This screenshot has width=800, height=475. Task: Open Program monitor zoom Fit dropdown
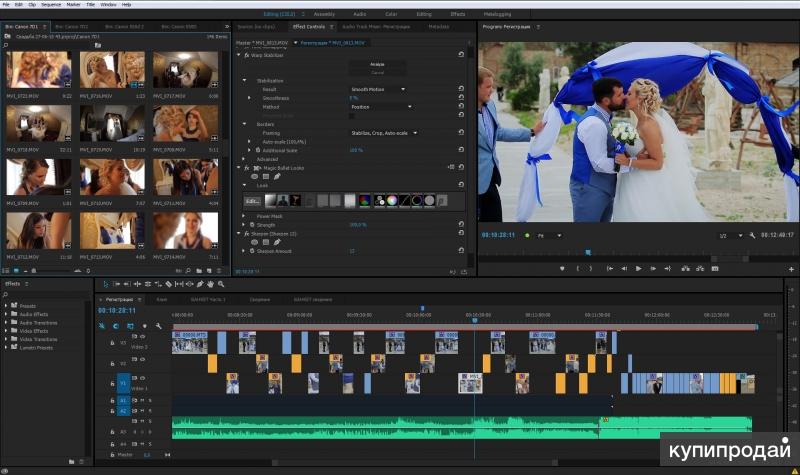tap(549, 236)
